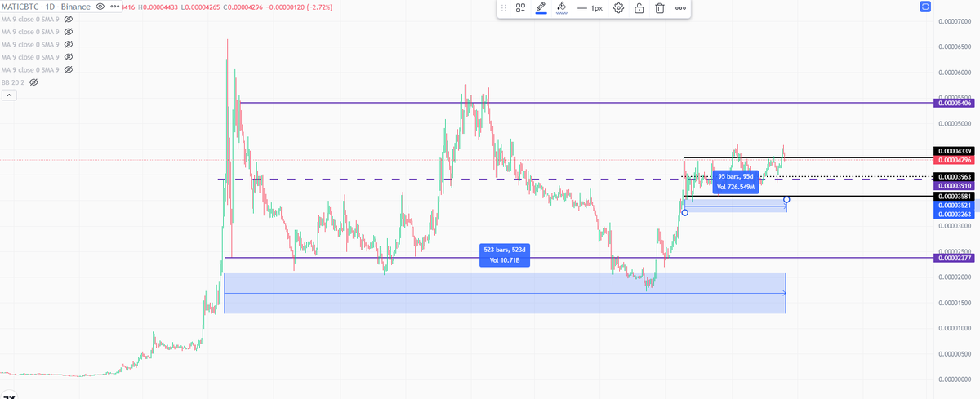The width and height of the screenshot is (980, 399).
Task: Grab the lower-left date range anchor circle
Action: (x=684, y=212)
